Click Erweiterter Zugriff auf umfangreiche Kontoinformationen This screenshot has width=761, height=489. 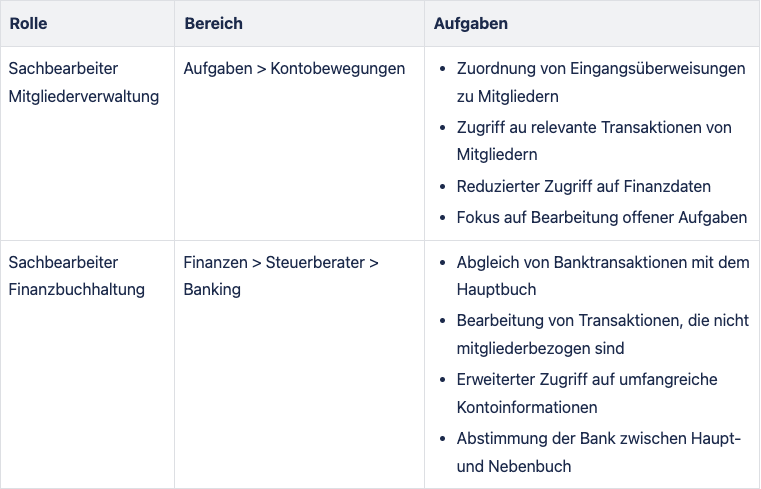pyautogui.click(x=587, y=393)
